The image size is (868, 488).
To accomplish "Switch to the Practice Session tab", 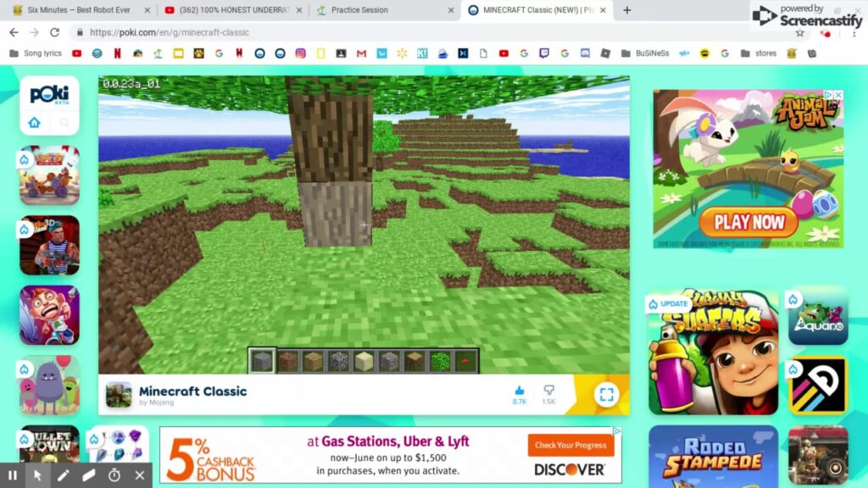I will tap(384, 10).
